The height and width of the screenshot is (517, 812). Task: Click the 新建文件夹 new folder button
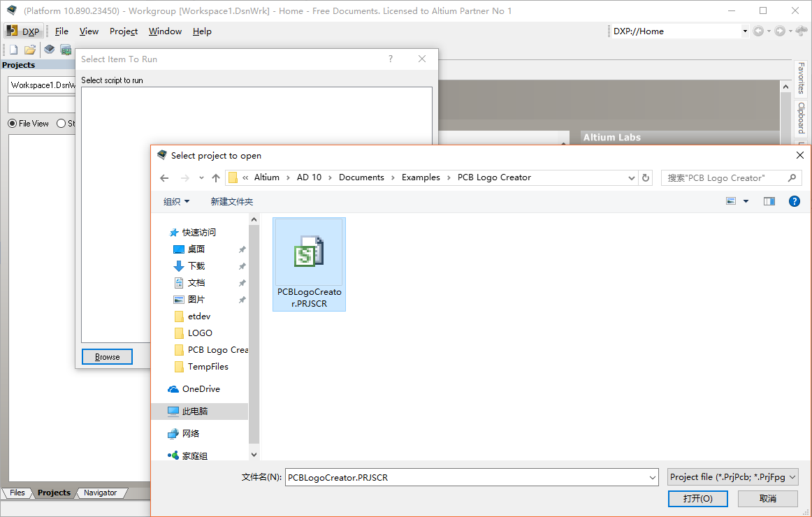click(x=232, y=202)
